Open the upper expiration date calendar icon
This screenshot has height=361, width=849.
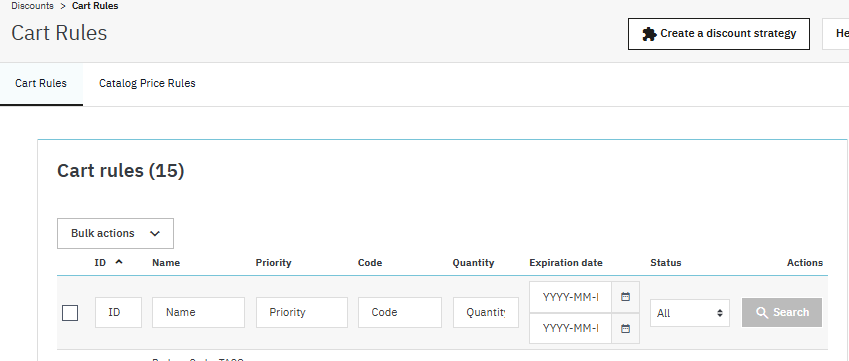[x=625, y=297]
